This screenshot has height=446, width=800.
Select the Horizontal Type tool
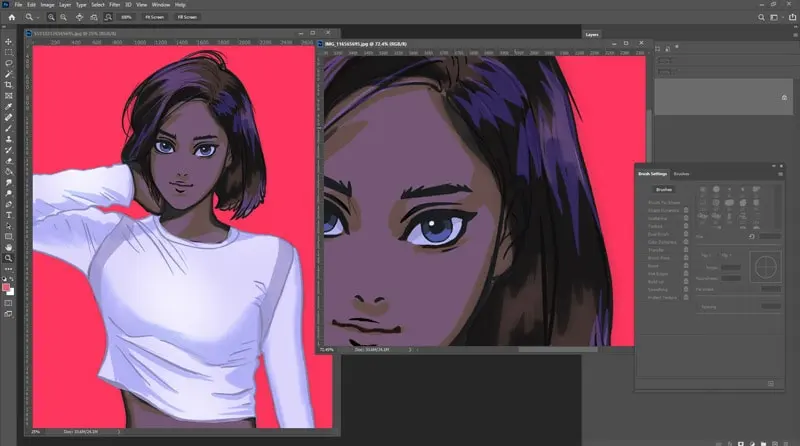point(8,215)
